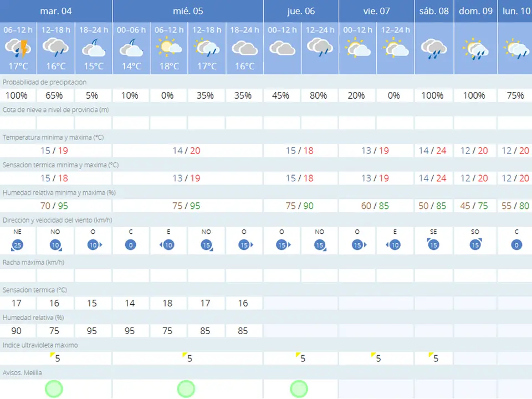Image resolution: width=532 pixels, height=399 pixels.
Task: Click the 13 / 19 sensación térmica cell for mié. 05
Action: (x=186, y=178)
